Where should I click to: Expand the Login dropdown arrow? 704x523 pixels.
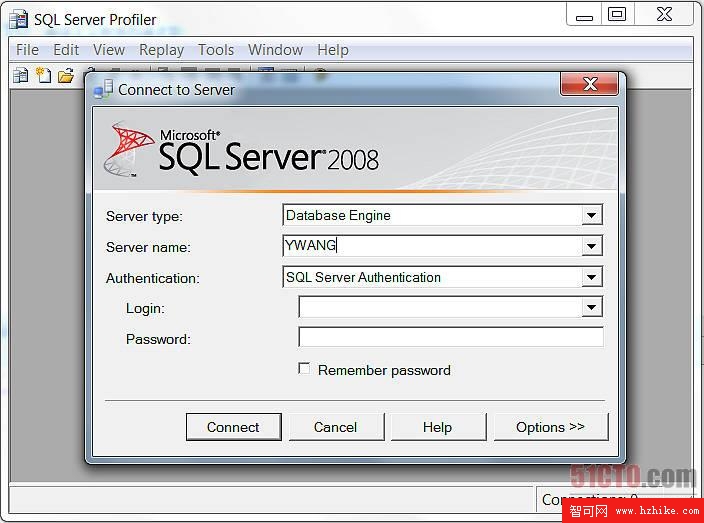coord(592,308)
